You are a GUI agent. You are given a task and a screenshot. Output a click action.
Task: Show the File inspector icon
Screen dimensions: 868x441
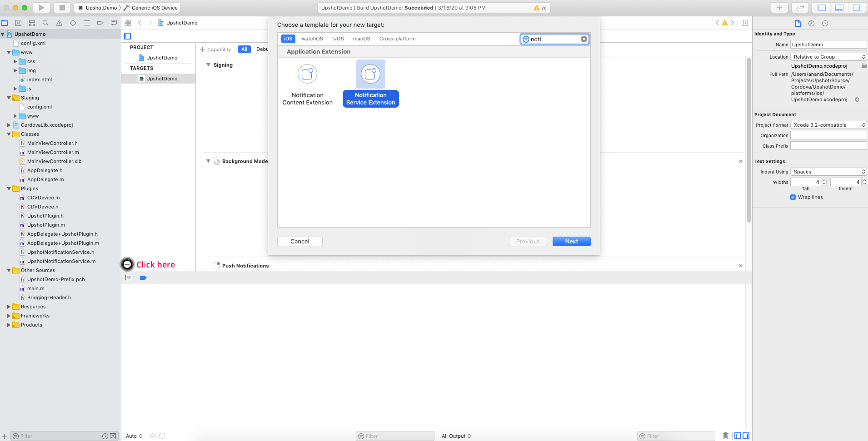[x=798, y=23]
